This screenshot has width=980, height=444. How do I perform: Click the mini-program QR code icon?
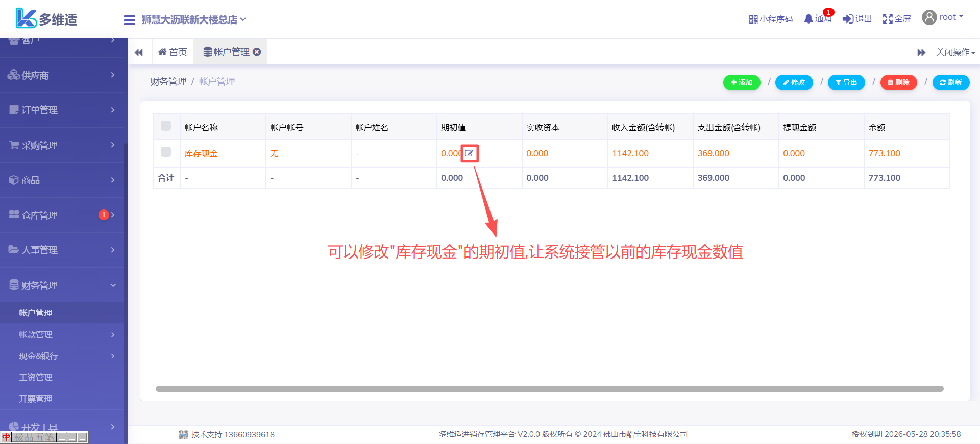[753, 19]
